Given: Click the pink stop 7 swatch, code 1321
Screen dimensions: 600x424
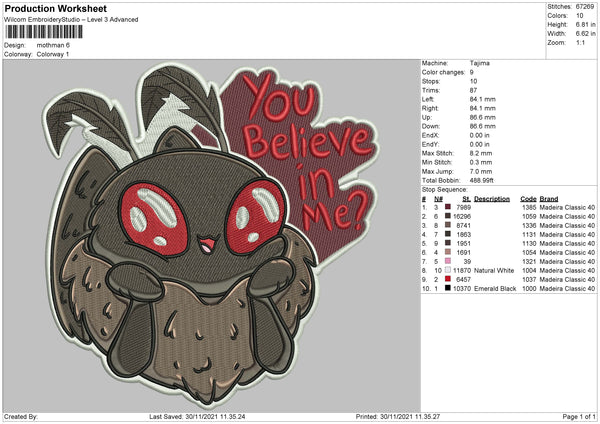Looking at the screenshot, I should (x=448, y=261).
